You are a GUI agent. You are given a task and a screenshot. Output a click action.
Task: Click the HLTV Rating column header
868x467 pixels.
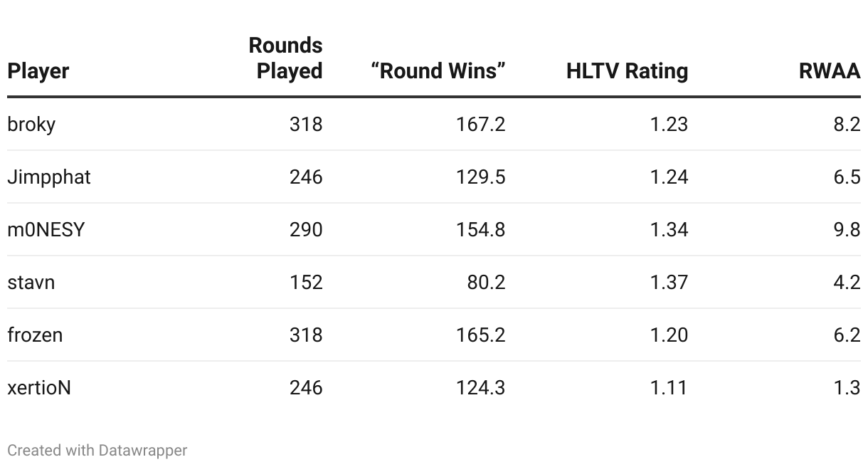click(628, 71)
